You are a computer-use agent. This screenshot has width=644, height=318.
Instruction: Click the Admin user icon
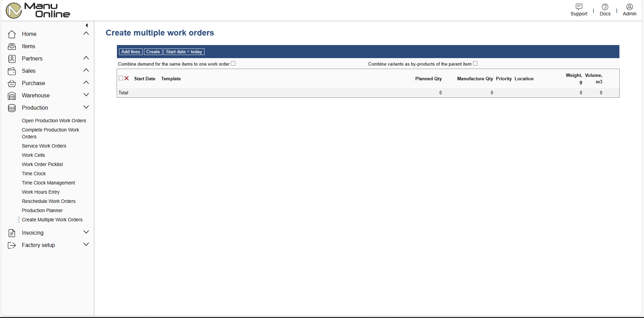tap(629, 7)
